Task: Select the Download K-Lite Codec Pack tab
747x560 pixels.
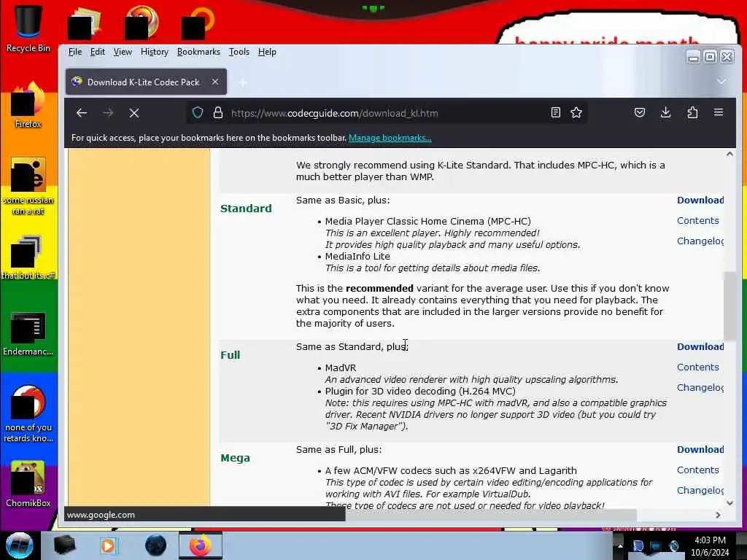Action: 146,82
